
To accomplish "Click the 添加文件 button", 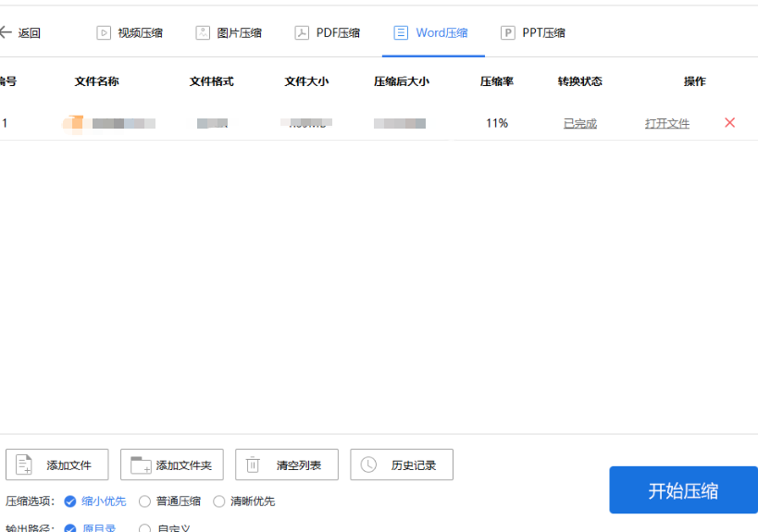I will click(x=57, y=464).
